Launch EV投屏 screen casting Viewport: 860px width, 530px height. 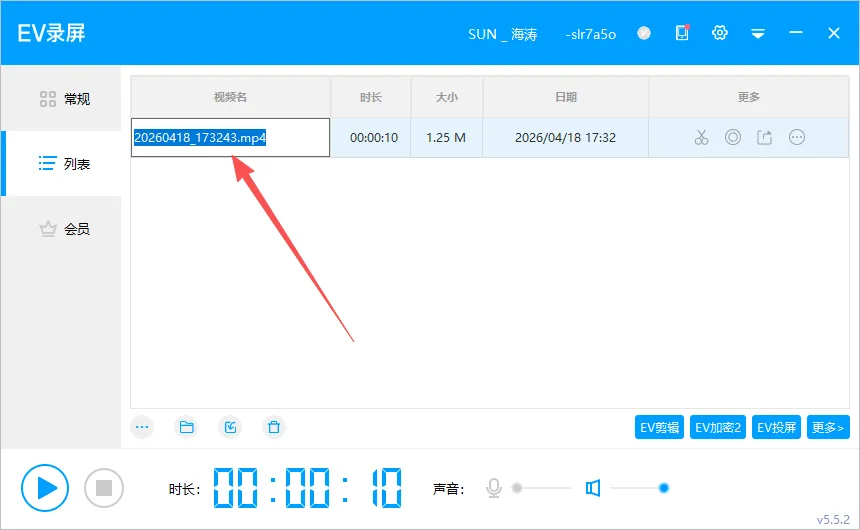click(x=776, y=427)
